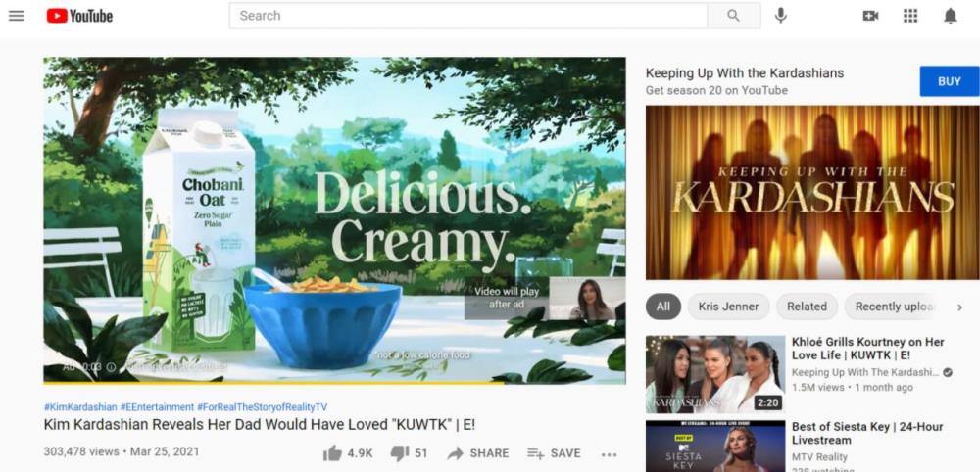Show more filter chips with right chevron
Screen dimensions: 980x472
960,307
